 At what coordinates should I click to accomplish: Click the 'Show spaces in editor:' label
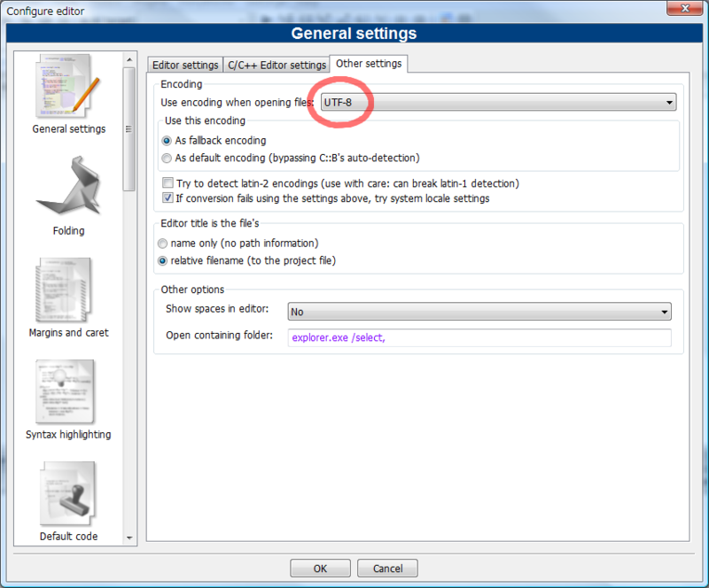[217, 309]
